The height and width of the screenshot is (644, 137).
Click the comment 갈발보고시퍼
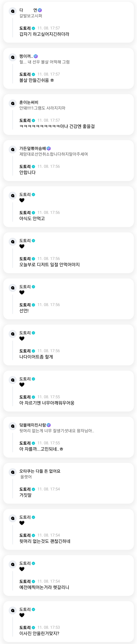pyautogui.click(x=31, y=16)
